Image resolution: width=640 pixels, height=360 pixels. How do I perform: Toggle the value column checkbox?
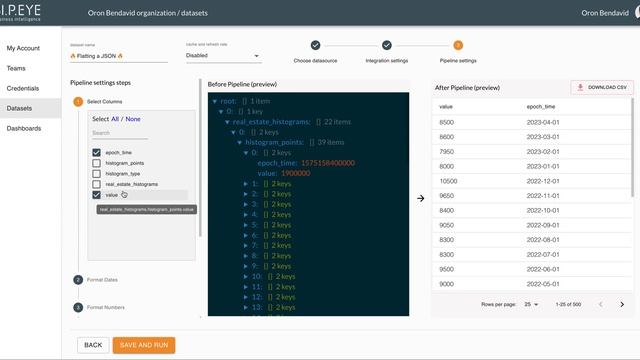(x=96, y=195)
